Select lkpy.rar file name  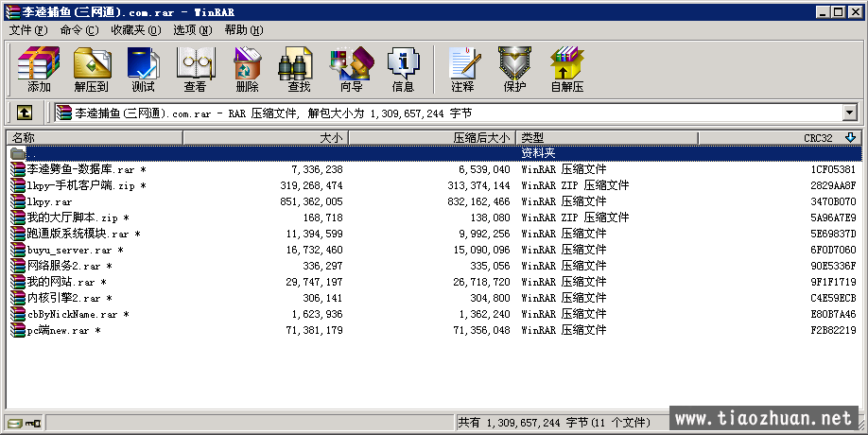pyautogui.click(x=49, y=202)
